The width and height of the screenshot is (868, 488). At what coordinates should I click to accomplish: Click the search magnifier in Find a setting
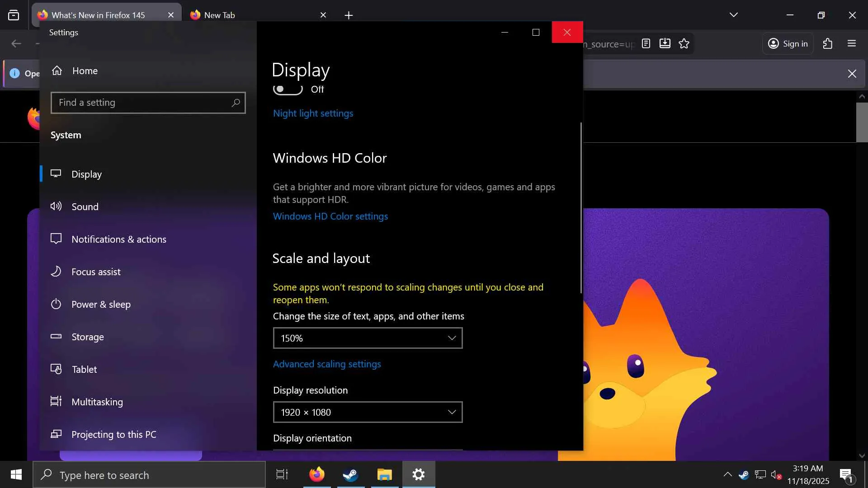[236, 103]
